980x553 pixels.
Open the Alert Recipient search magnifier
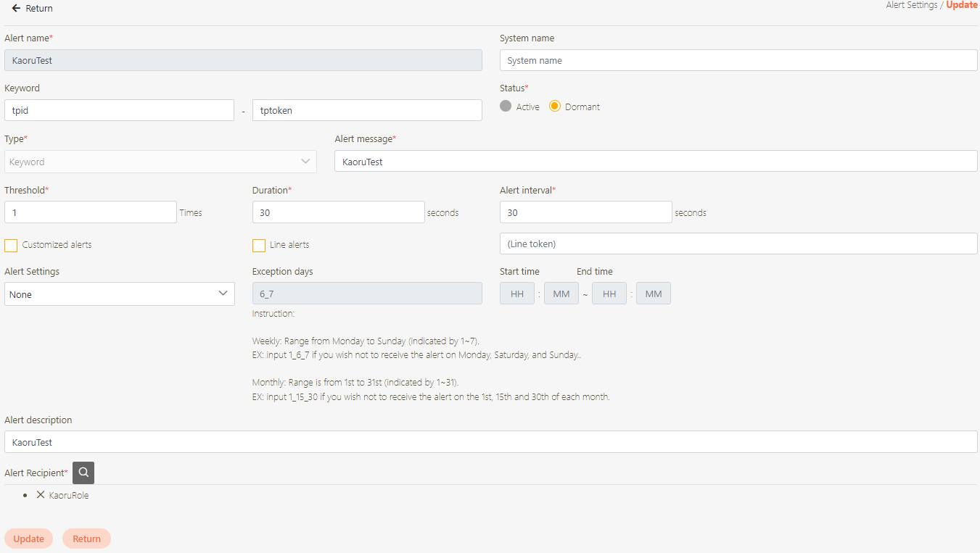point(83,473)
